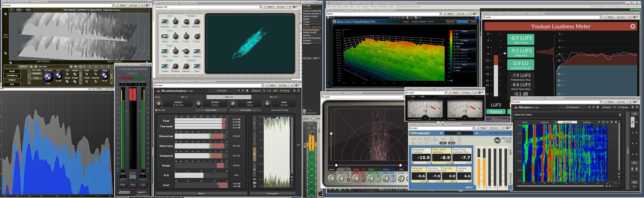Viewport: 644px width, 198px height.
Task: Open MLoudnessAnalyzer help question mark
Action: [299, 91]
